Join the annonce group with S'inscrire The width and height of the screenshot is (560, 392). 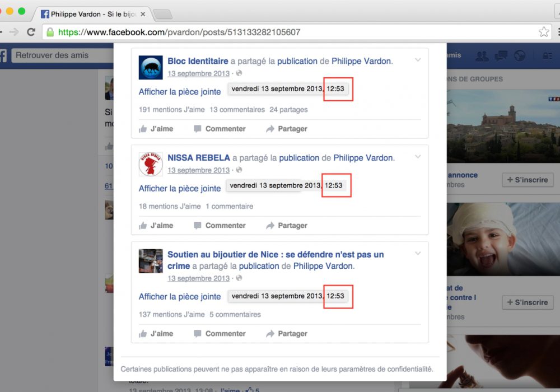[528, 180]
